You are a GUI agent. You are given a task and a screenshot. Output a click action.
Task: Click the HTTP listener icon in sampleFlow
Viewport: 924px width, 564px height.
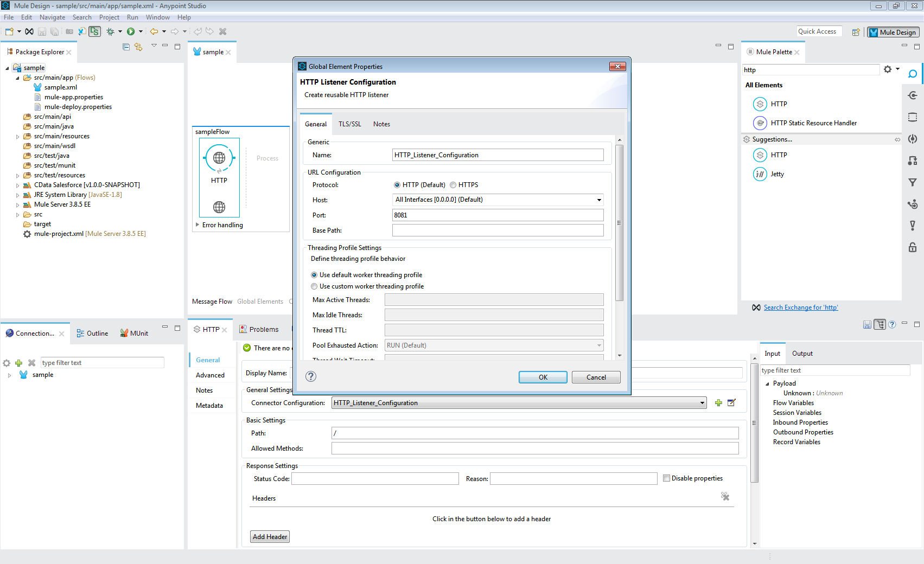click(x=219, y=158)
